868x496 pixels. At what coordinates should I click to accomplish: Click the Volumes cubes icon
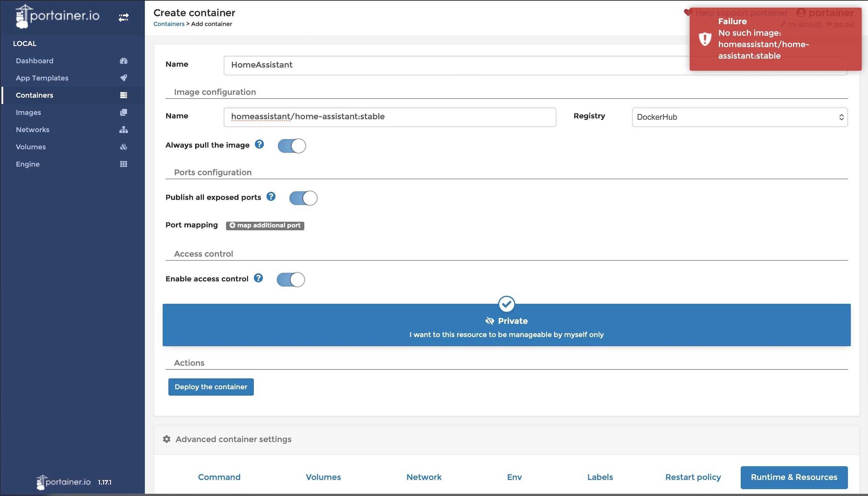(124, 147)
